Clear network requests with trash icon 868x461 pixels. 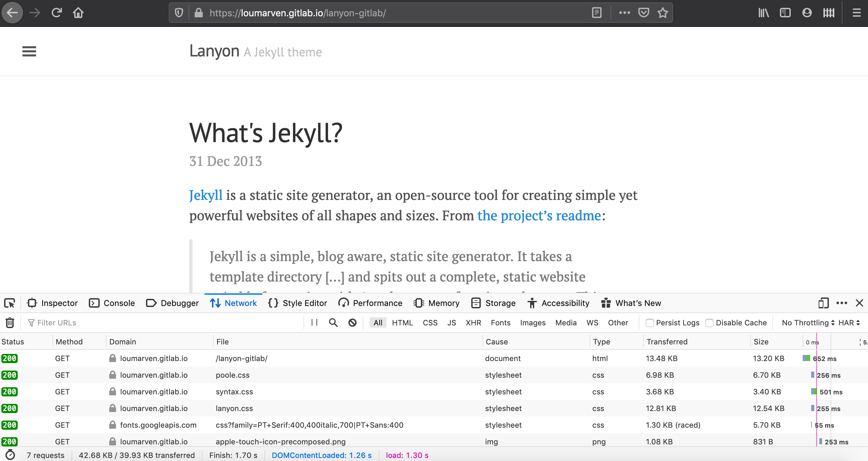tap(10, 323)
